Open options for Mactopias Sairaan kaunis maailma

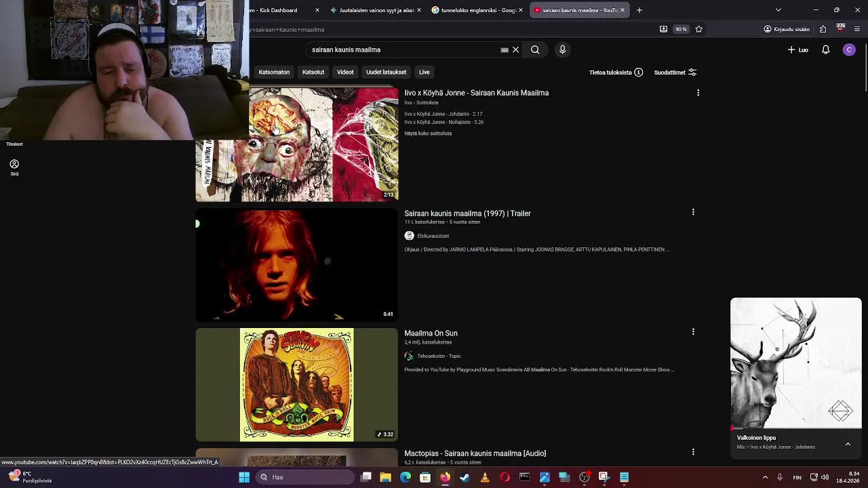click(x=693, y=451)
